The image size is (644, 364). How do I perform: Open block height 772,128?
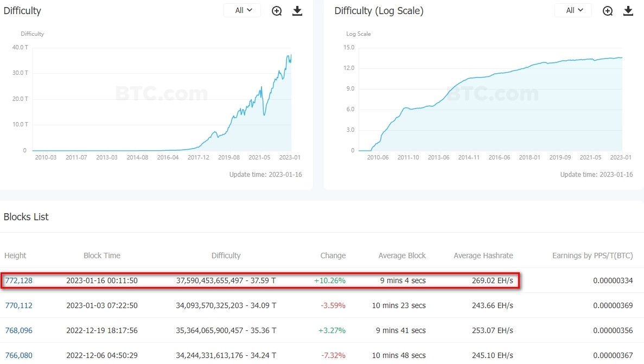(18, 280)
